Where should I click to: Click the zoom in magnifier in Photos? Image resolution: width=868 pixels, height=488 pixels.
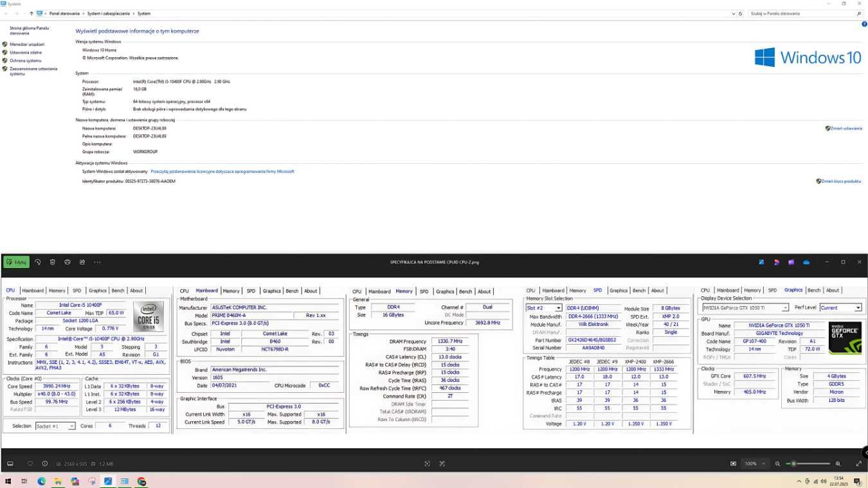pyautogui.click(x=838, y=464)
